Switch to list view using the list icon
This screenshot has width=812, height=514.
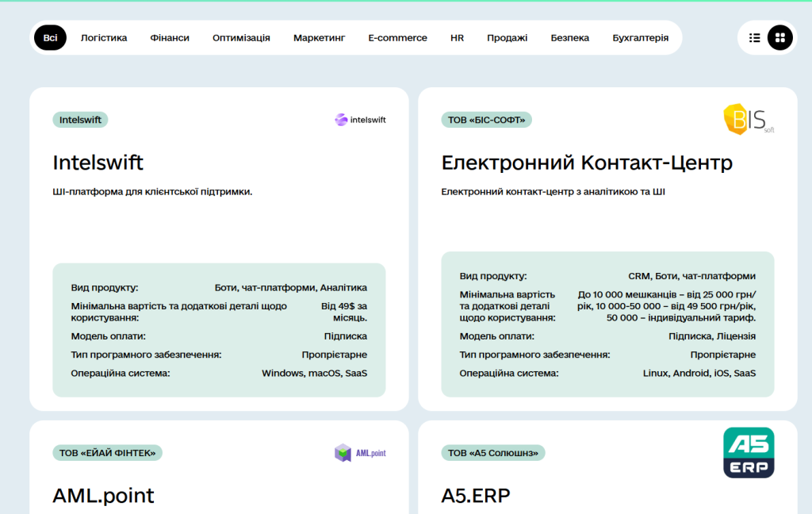(754, 37)
